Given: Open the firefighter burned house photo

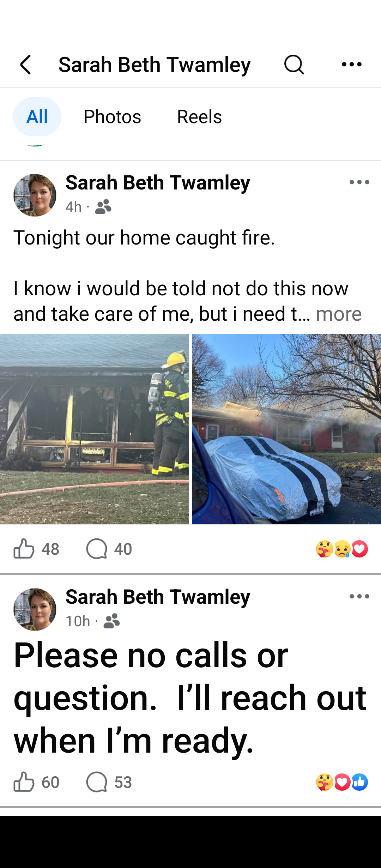Looking at the screenshot, I should point(94,429).
